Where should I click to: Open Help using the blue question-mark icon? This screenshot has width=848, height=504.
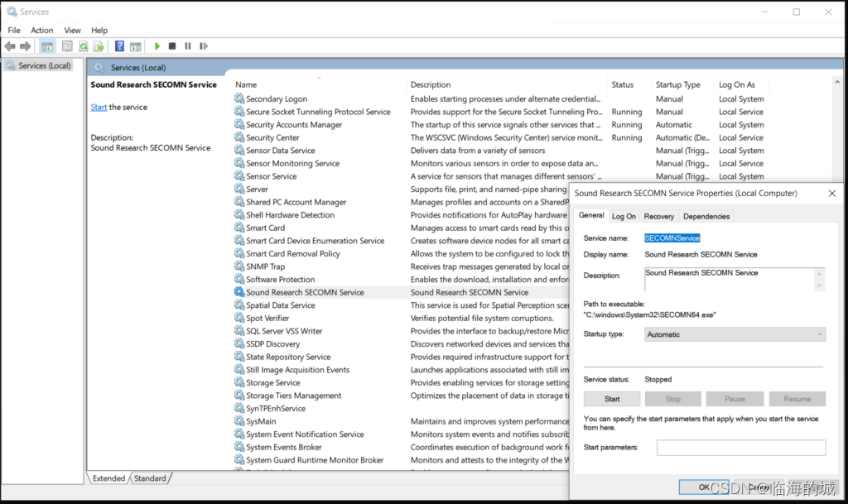click(119, 46)
